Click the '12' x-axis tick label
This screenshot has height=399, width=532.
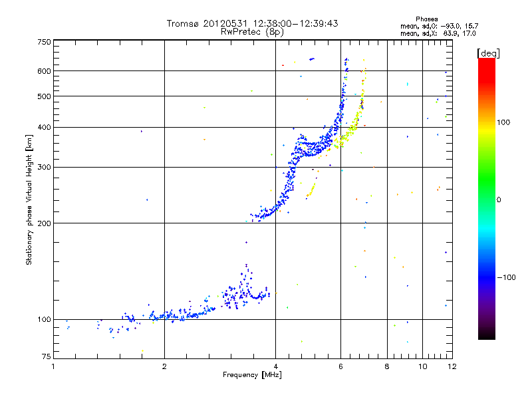[x=452, y=366]
